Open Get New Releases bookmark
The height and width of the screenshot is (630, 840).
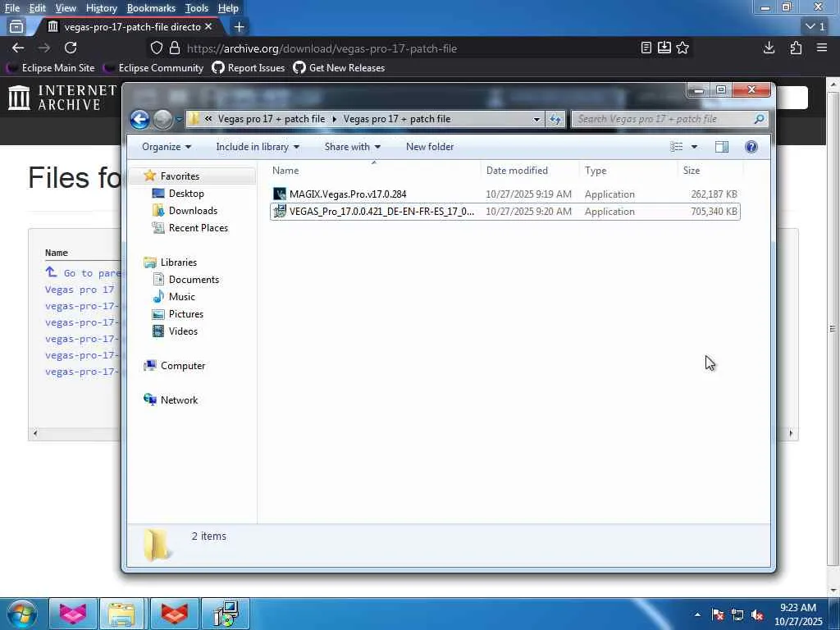(x=339, y=68)
